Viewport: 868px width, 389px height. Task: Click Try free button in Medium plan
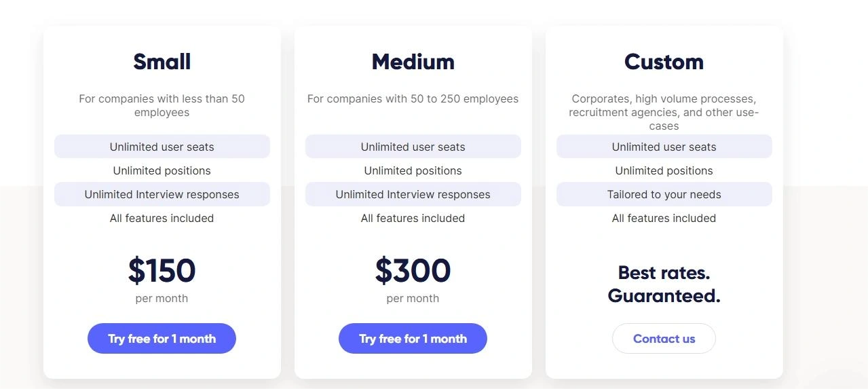[413, 339]
